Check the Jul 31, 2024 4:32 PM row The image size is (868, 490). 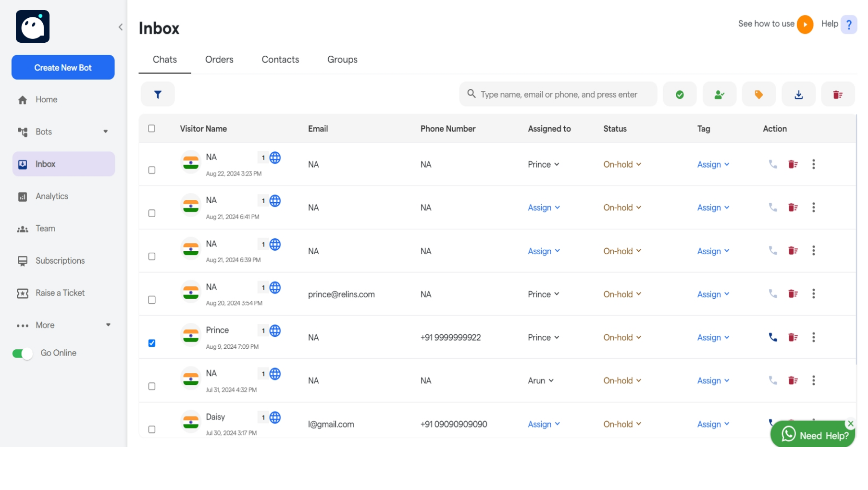(152, 386)
